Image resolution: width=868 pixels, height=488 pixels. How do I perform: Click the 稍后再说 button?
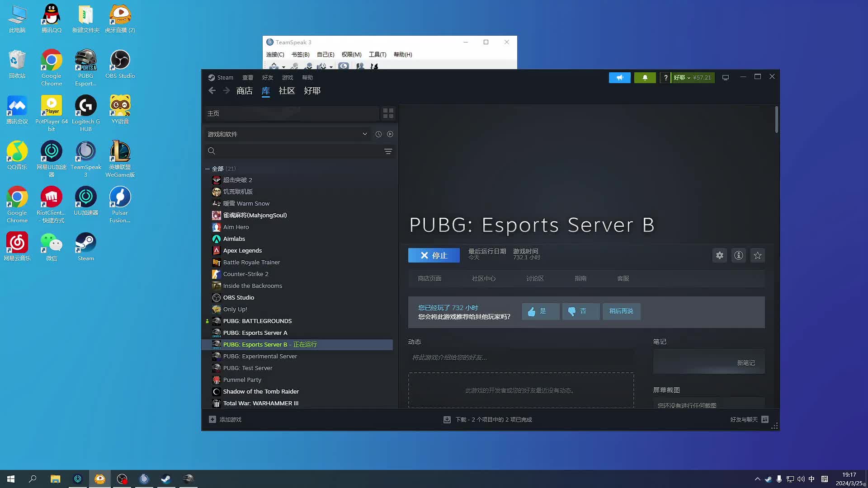(621, 311)
